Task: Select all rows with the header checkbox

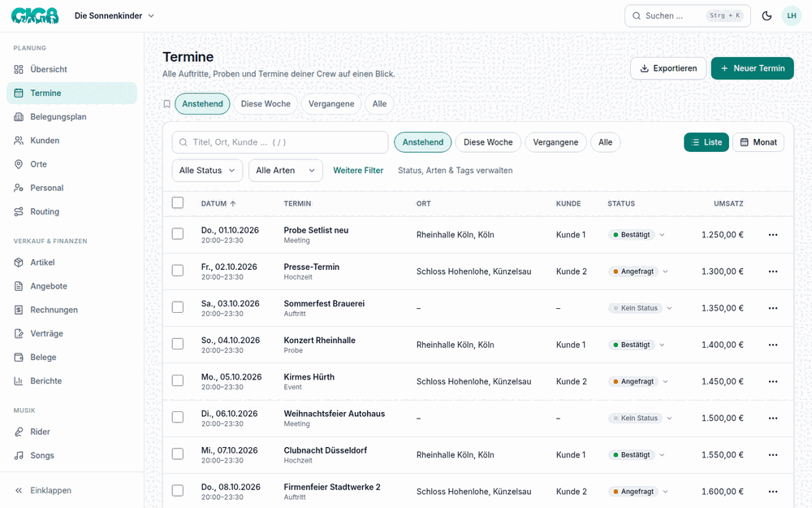Action: (178, 202)
